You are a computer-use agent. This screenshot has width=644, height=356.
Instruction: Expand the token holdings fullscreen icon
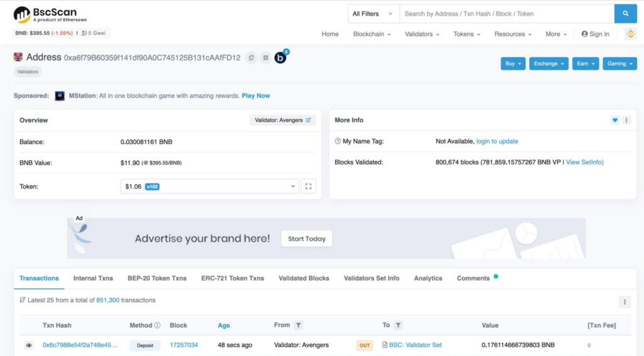click(308, 186)
